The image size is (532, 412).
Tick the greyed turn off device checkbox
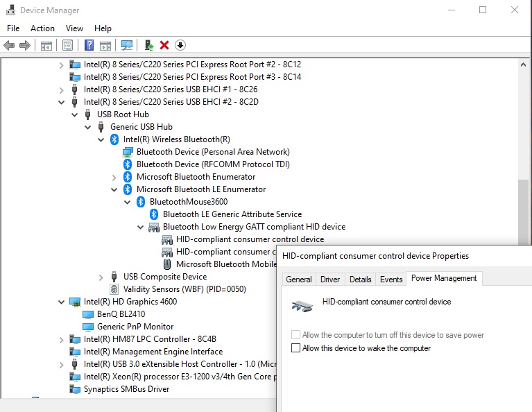click(296, 334)
